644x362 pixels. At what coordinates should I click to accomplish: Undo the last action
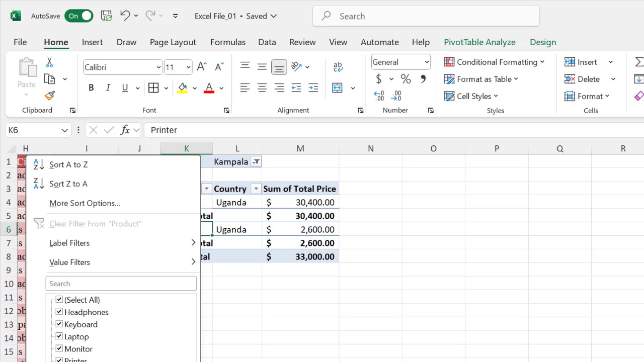coord(125,16)
